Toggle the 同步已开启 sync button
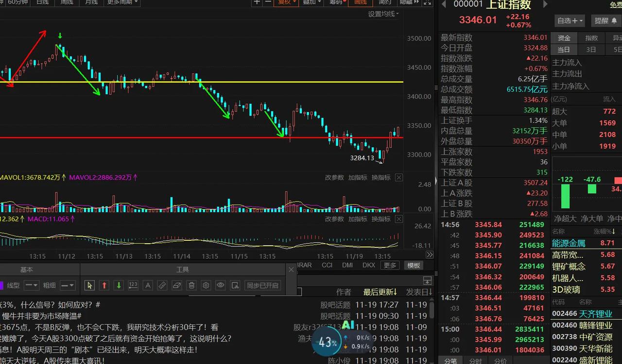 263,285
